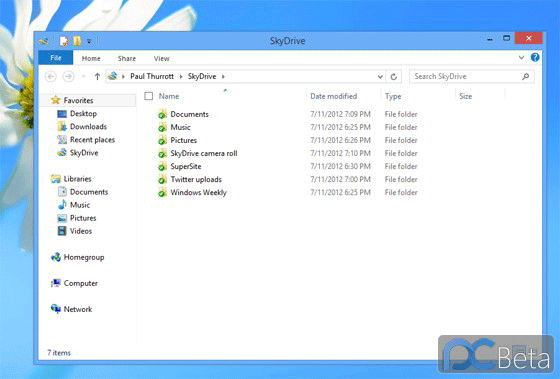Open the blue Help icon
Viewport: 560px width, 379px height.
[x=535, y=57]
